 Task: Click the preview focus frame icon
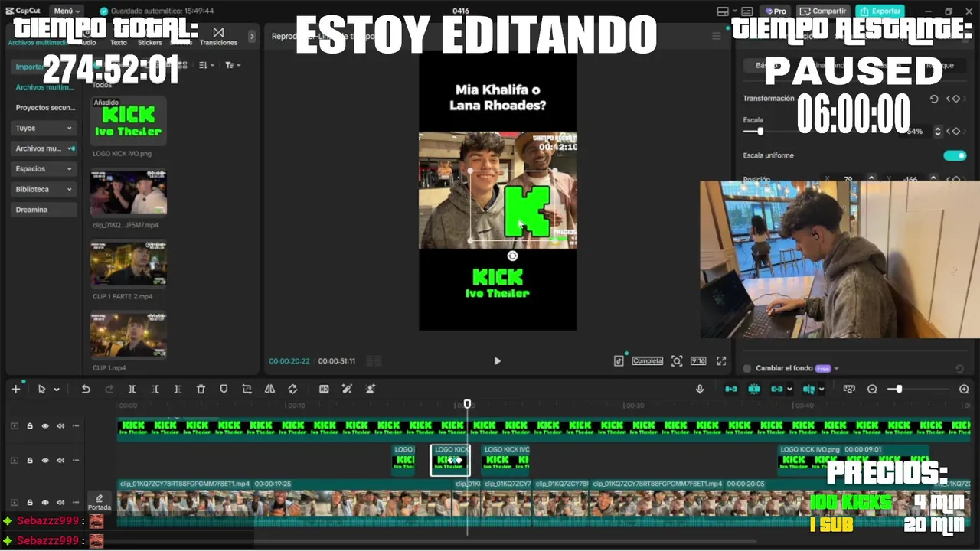coord(677,360)
